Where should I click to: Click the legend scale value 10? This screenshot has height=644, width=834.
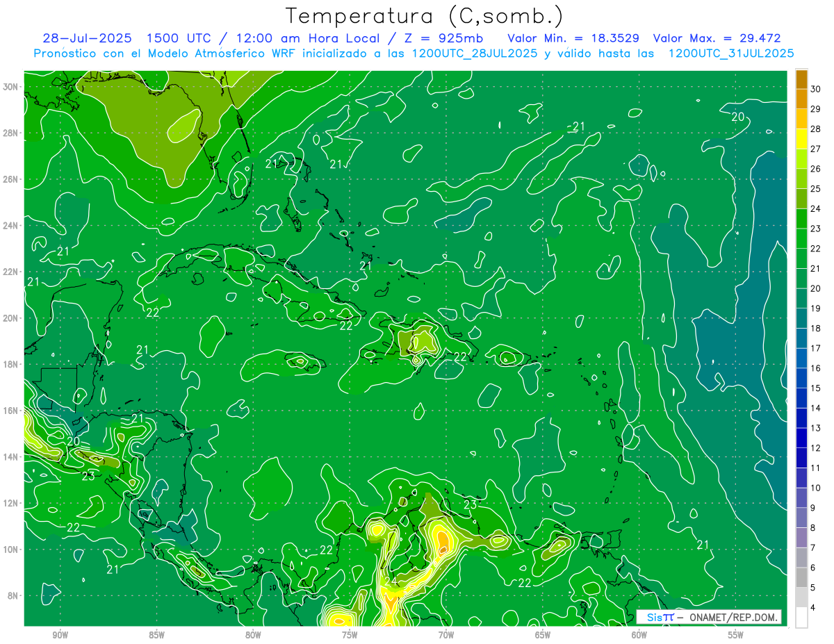coord(816,488)
